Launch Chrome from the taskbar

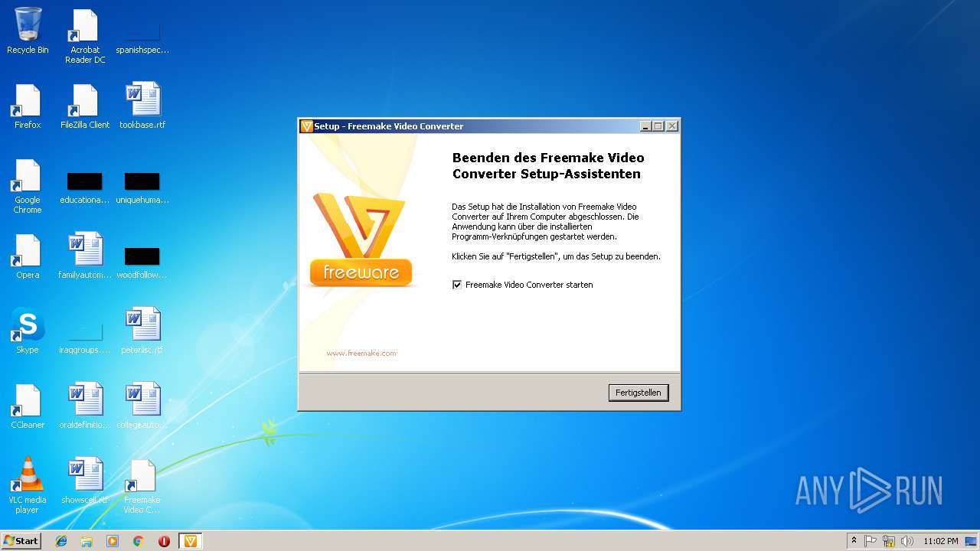click(x=139, y=541)
